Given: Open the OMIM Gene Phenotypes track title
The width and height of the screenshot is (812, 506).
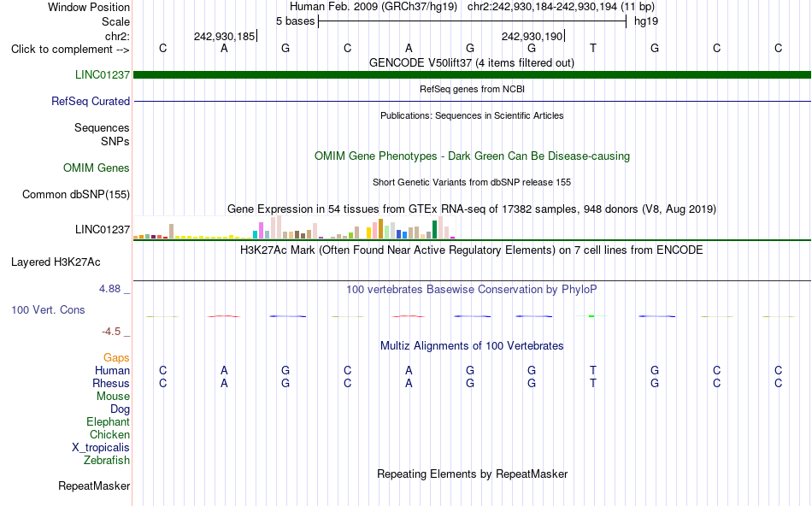Looking at the screenshot, I should click(x=472, y=156).
